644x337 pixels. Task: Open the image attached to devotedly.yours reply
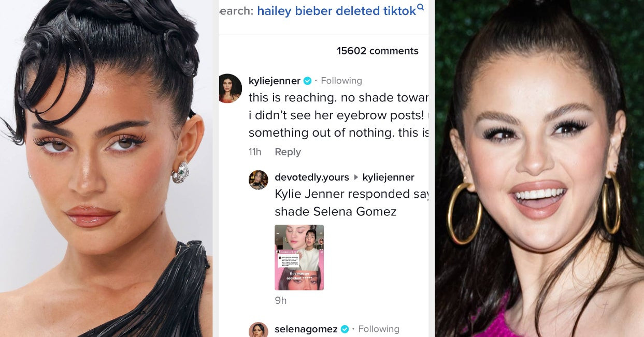tap(299, 257)
